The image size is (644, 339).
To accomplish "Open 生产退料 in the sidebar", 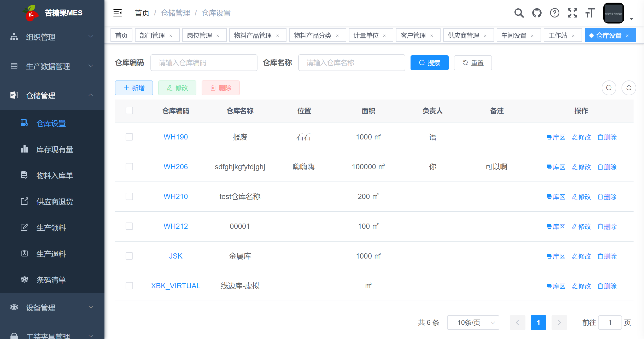I will pos(52,254).
